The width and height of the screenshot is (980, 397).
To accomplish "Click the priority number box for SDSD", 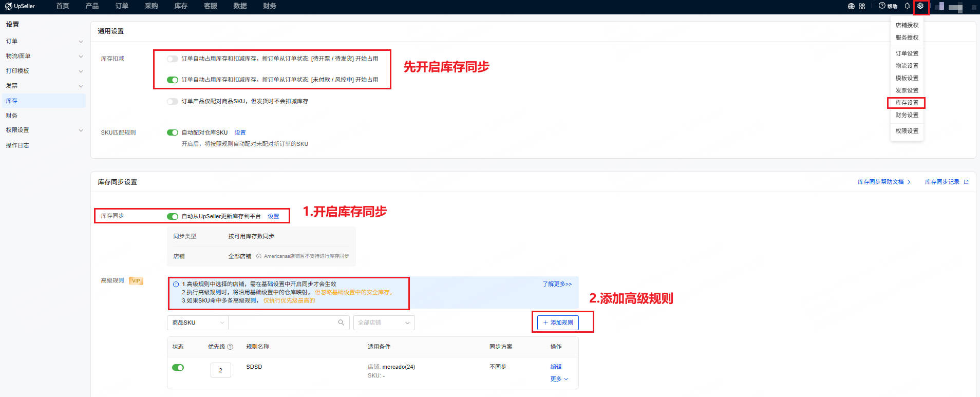I will pos(220,370).
